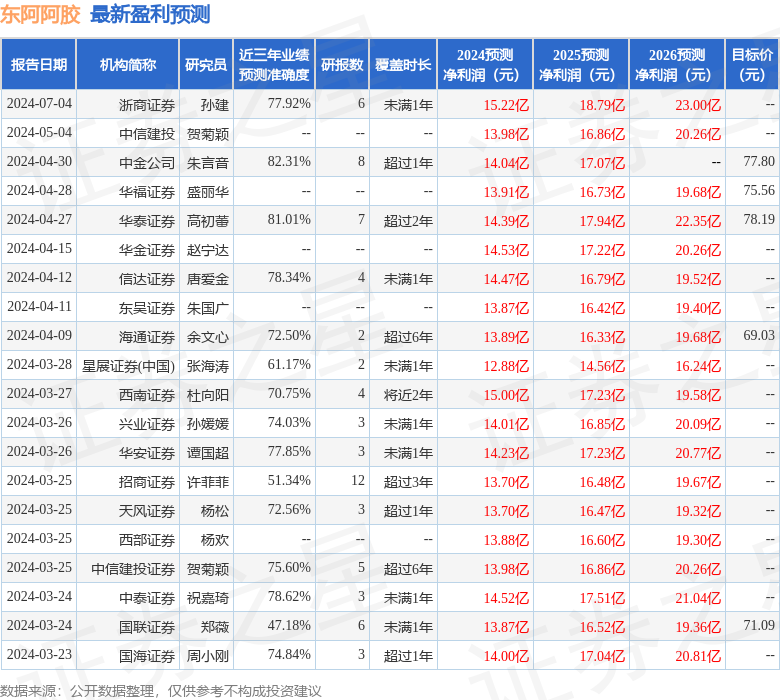Click the 数据来源 footnote text
The image size is (780, 700).
tap(161, 691)
